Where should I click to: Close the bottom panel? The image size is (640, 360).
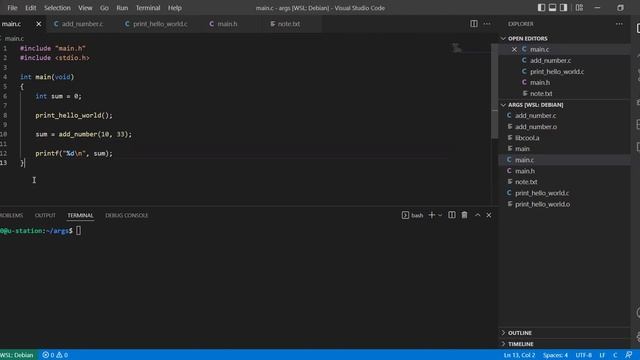[x=489, y=215]
